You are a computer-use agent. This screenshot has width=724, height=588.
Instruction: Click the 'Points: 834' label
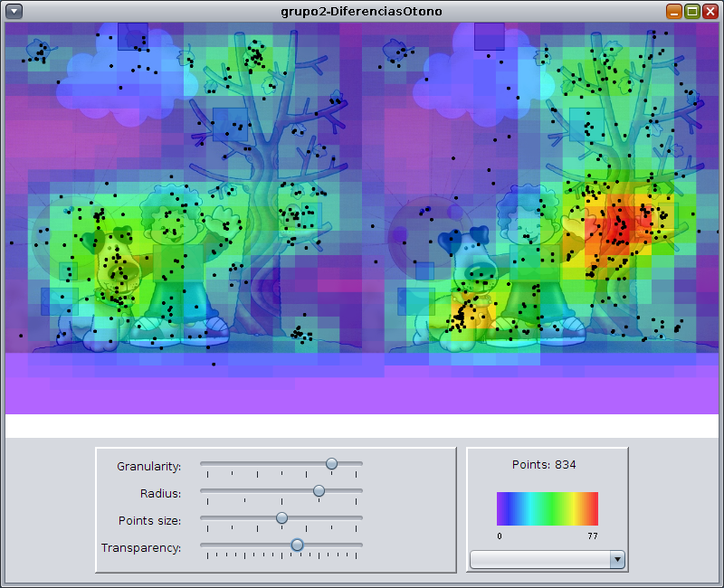pyautogui.click(x=544, y=465)
